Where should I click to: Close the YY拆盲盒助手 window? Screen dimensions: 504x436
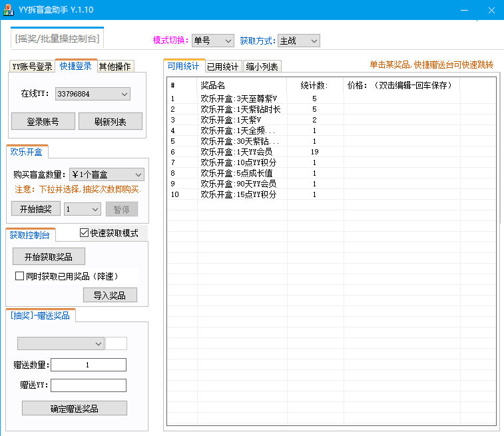coord(491,10)
